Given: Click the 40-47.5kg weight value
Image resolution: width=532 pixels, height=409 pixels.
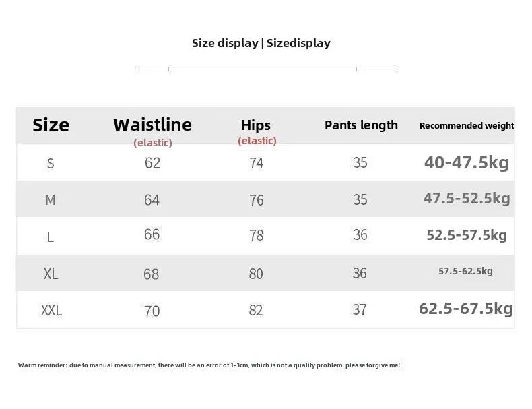Looking at the screenshot, I should tap(467, 162).
